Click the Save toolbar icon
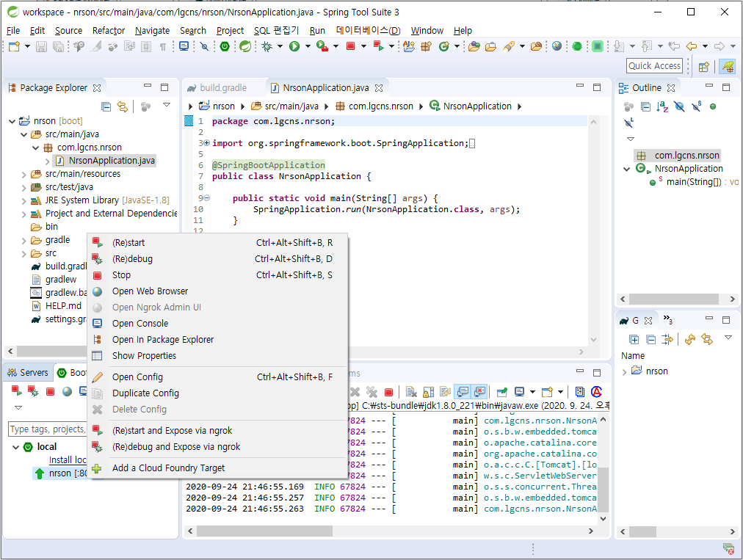 [x=41, y=46]
